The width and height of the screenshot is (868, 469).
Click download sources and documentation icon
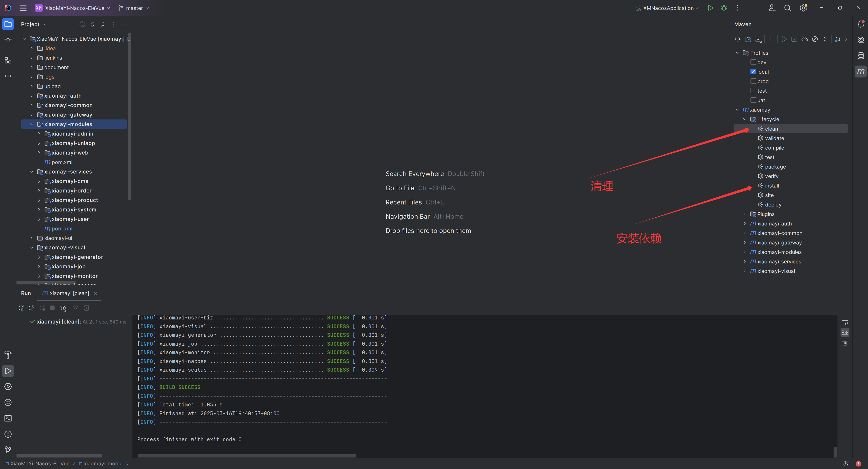coord(758,39)
